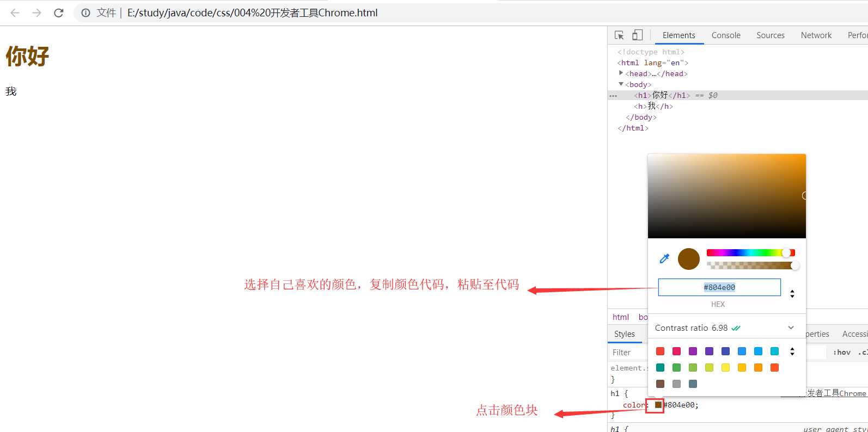Choose the lime palette swatch
Viewport: 868px width, 432px height.
point(709,368)
